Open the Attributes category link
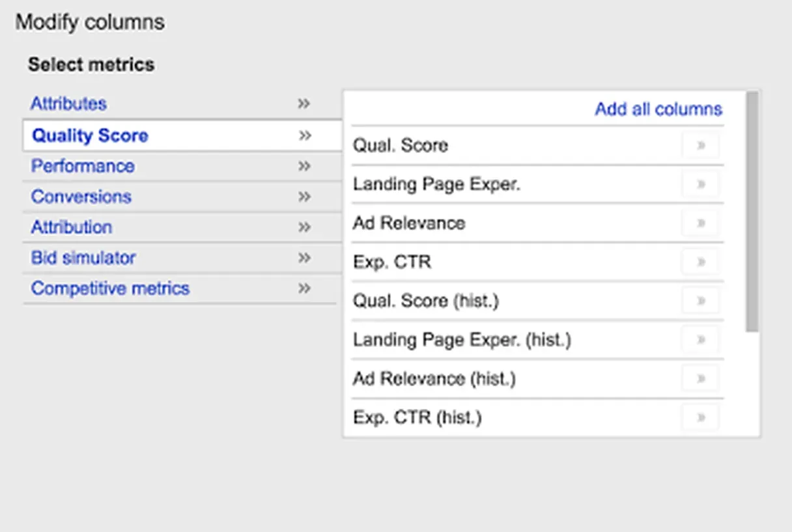The image size is (792, 532). point(68,104)
